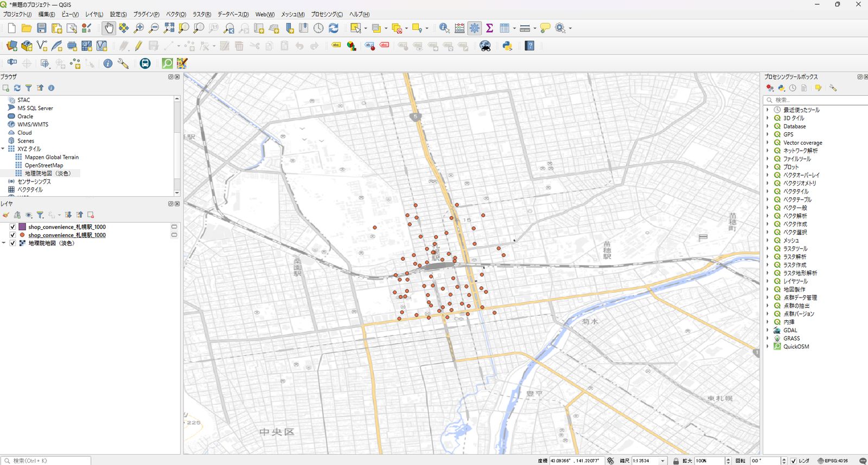Collapse the XYZ タイル browser node

pyautogui.click(x=3, y=149)
